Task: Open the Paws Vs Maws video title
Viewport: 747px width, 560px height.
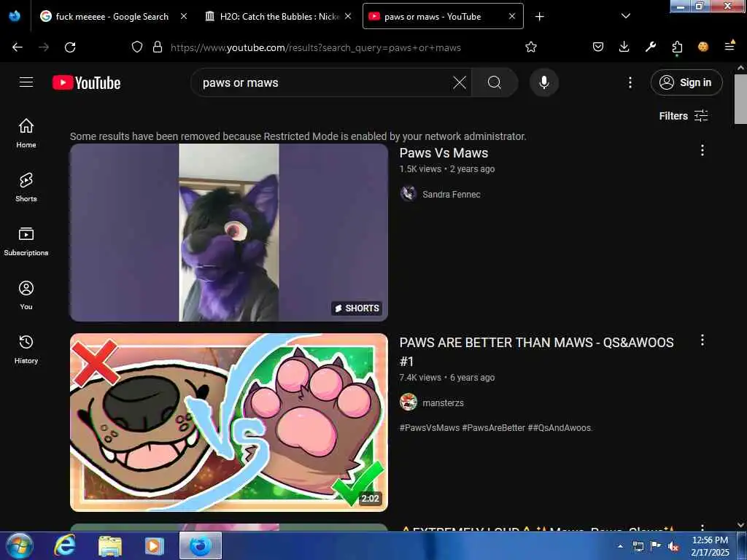Action: click(x=444, y=153)
